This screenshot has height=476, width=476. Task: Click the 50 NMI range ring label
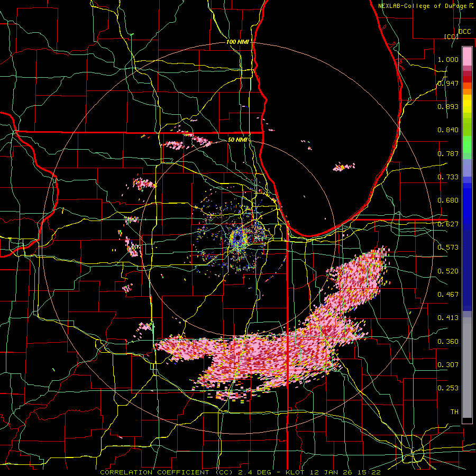click(x=237, y=140)
